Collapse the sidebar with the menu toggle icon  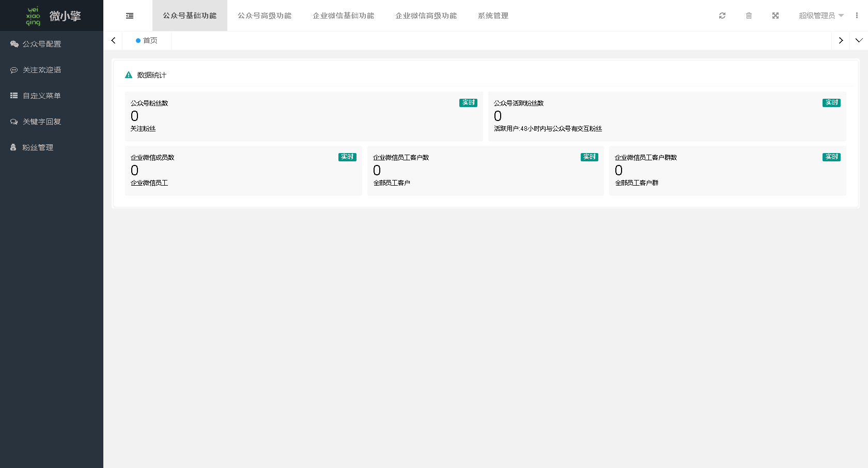(x=130, y=16)
